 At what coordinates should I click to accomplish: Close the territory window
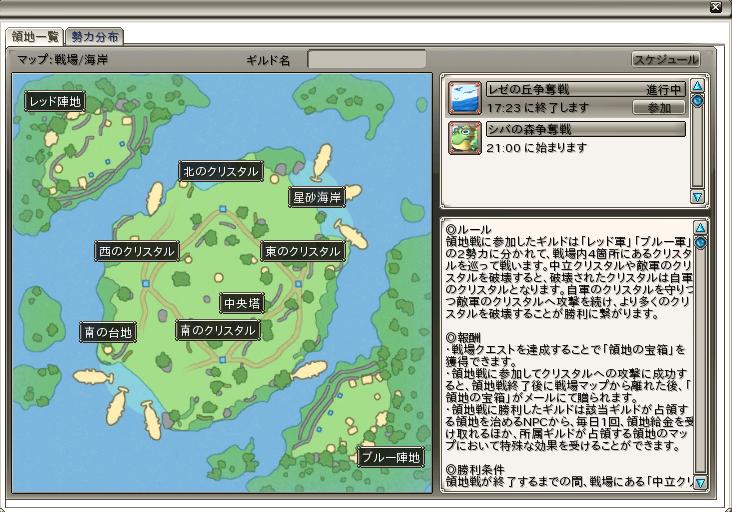[x=716, y=7]
